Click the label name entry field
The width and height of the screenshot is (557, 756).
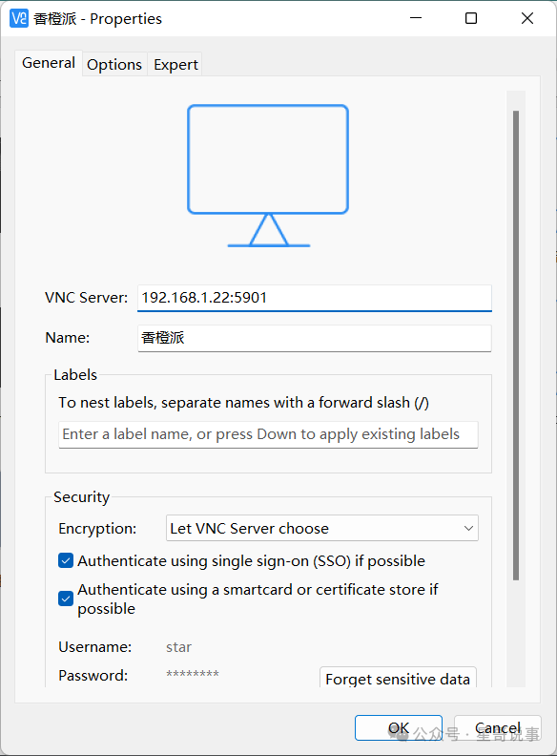[x=268, y=434]
